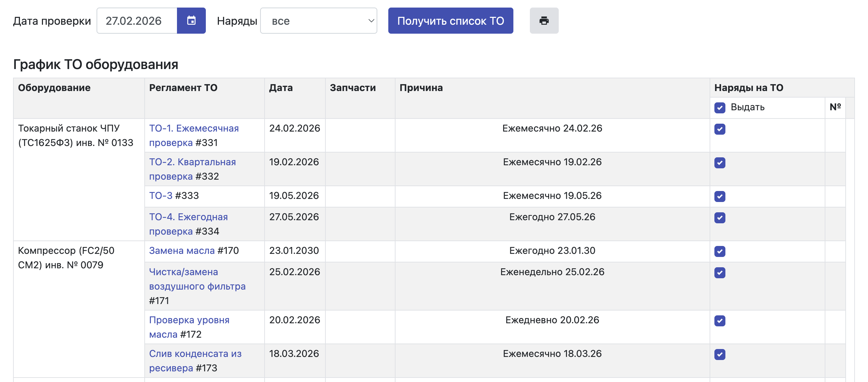Toggle the Выдать header checkbox
868x382 pixels.
click(x=720, y=108)
